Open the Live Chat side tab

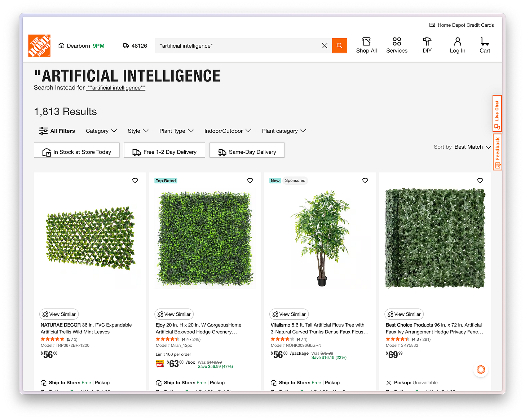497,113
